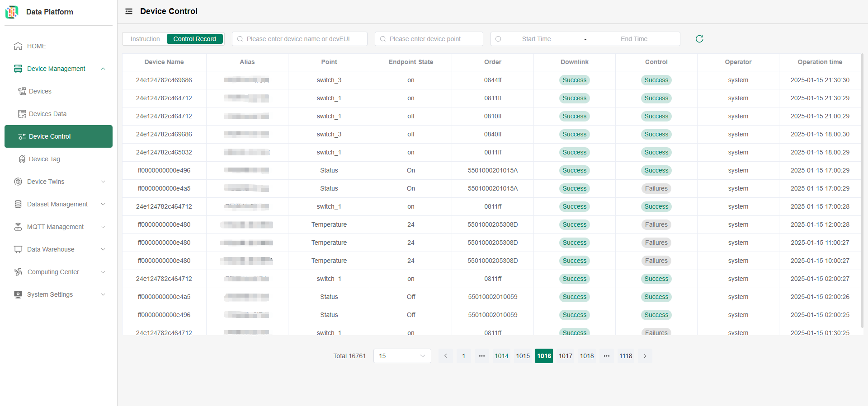Select the Control Record toggle option
The width and height of the screenshot is (868, 406).
tap(194, 39)
